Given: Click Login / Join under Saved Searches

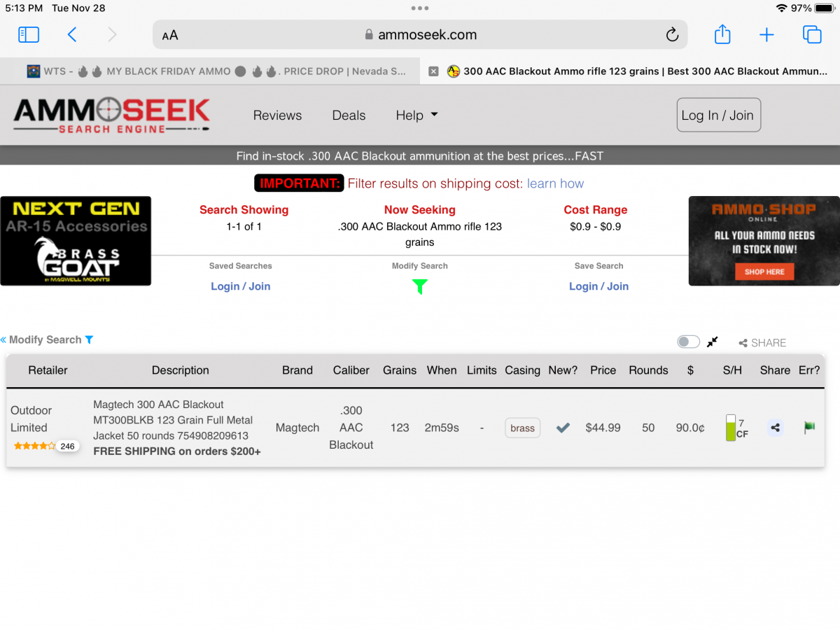Looking at the screenshot, I should [x=240, y=286].
